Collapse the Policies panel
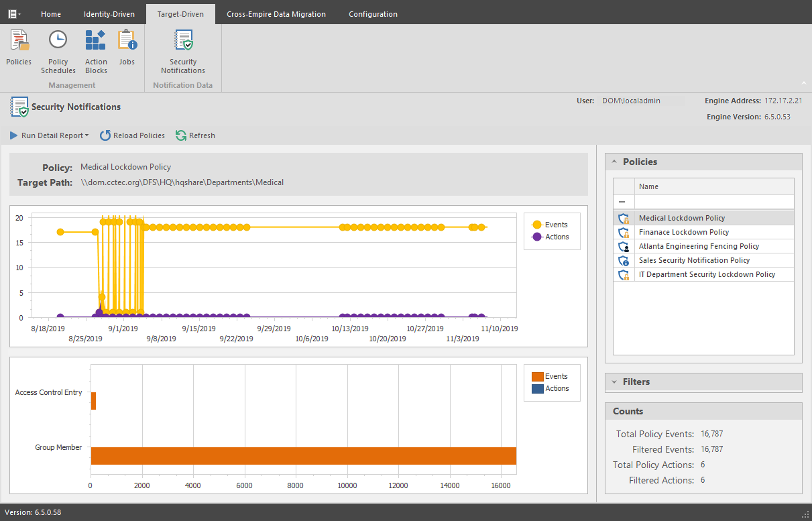Image resolution: width=812 pixels, height=521 pixels. click(x=614, y=162)
